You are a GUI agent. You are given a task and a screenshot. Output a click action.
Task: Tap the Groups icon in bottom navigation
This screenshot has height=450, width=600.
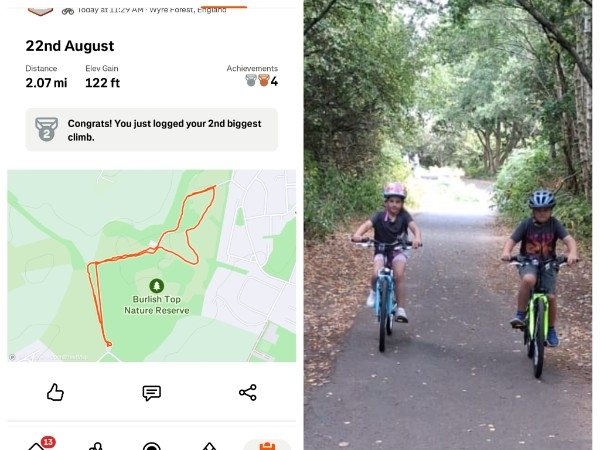coord(96,446)
